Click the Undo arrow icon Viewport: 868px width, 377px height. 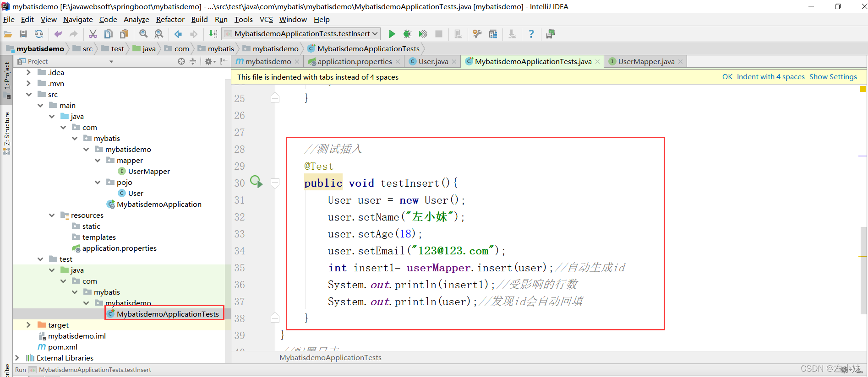coord(58,34)
